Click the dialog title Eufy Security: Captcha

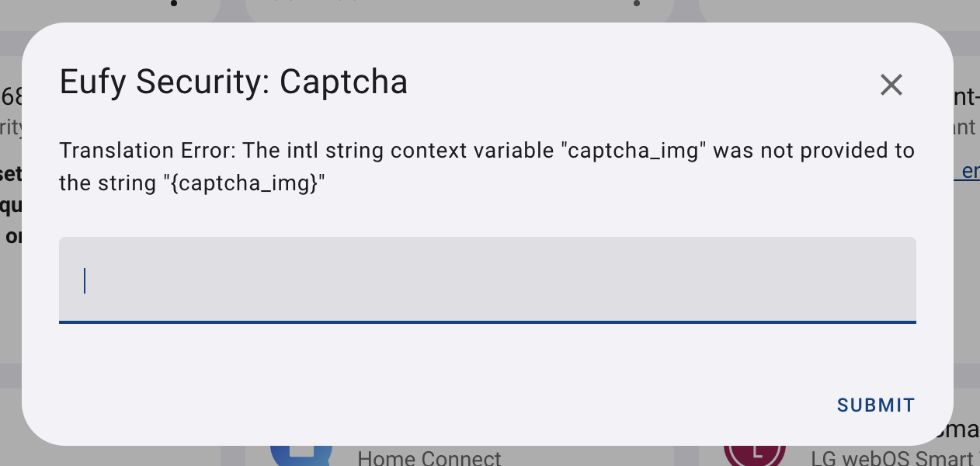pos(233,82)
